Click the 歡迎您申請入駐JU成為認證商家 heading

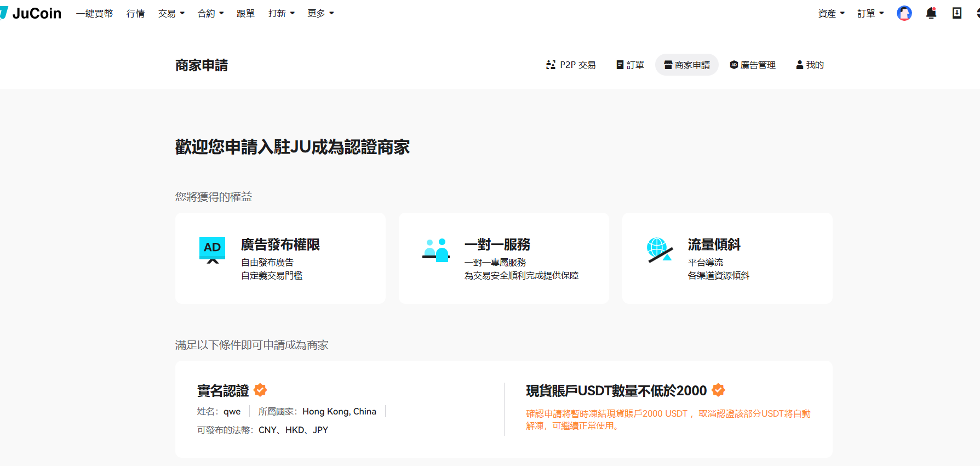(293, 147)
